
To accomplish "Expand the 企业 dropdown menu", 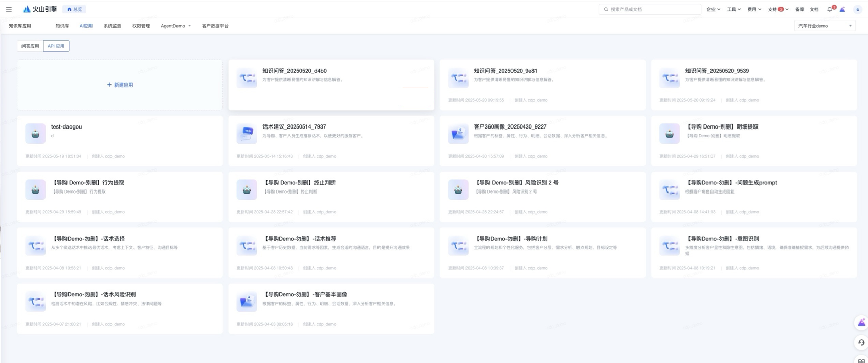I will coord(713,9).
